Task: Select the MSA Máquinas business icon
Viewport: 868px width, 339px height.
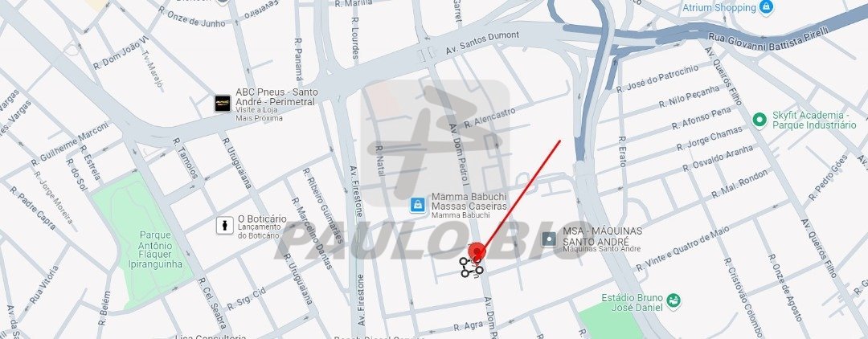Action: (x=549, y=239)
